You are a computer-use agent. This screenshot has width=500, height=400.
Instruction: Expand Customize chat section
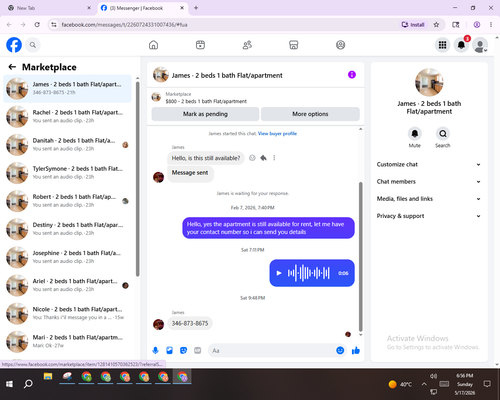tap(429, 164)
